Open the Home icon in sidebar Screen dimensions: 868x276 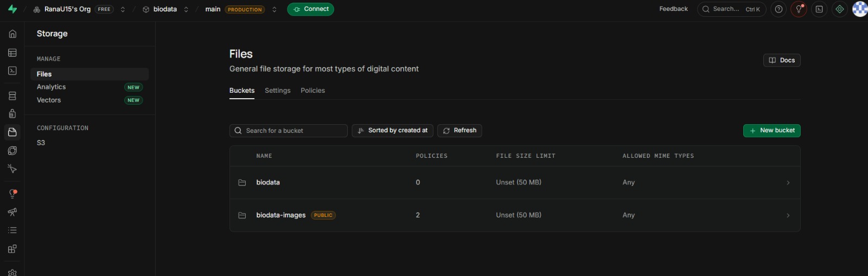(x=12, y=34)
